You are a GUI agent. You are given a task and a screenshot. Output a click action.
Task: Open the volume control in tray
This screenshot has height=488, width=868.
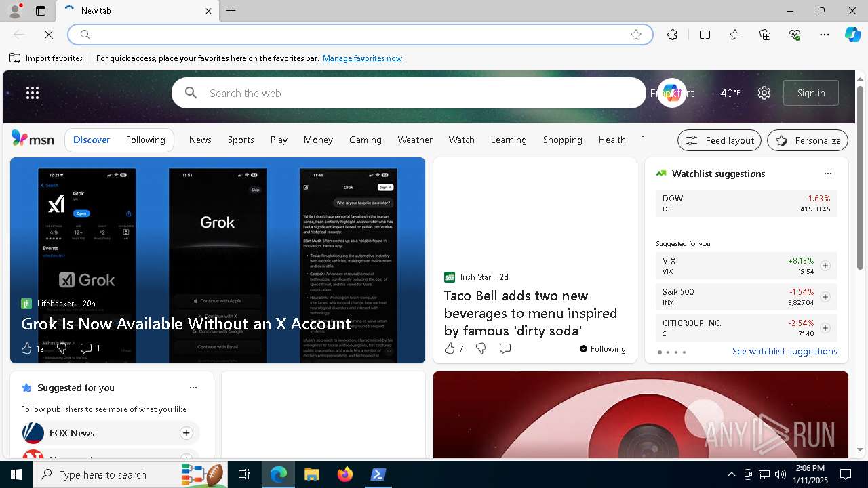coord(780,474)
